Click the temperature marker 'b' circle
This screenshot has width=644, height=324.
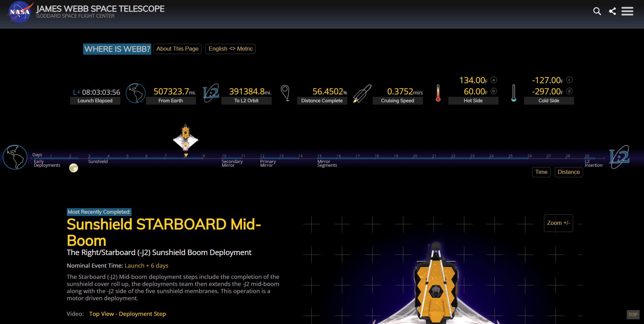[x=494, y=91]
